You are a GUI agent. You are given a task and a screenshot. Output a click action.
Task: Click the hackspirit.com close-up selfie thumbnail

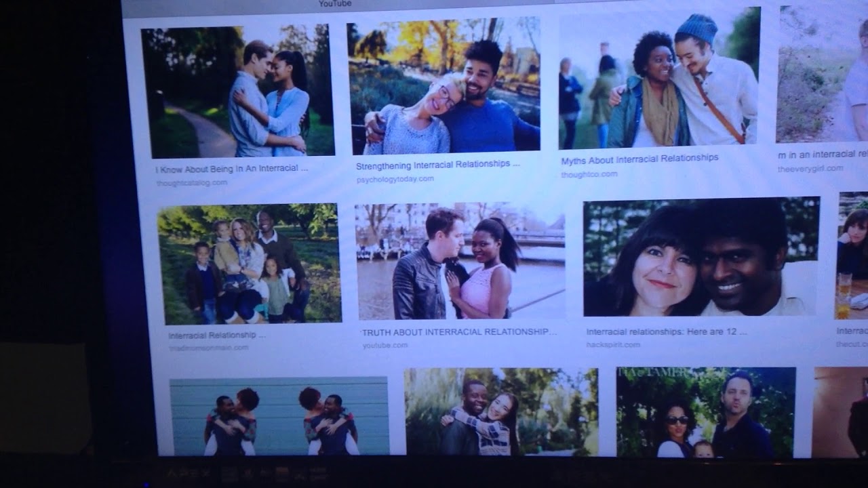point(701,258)
